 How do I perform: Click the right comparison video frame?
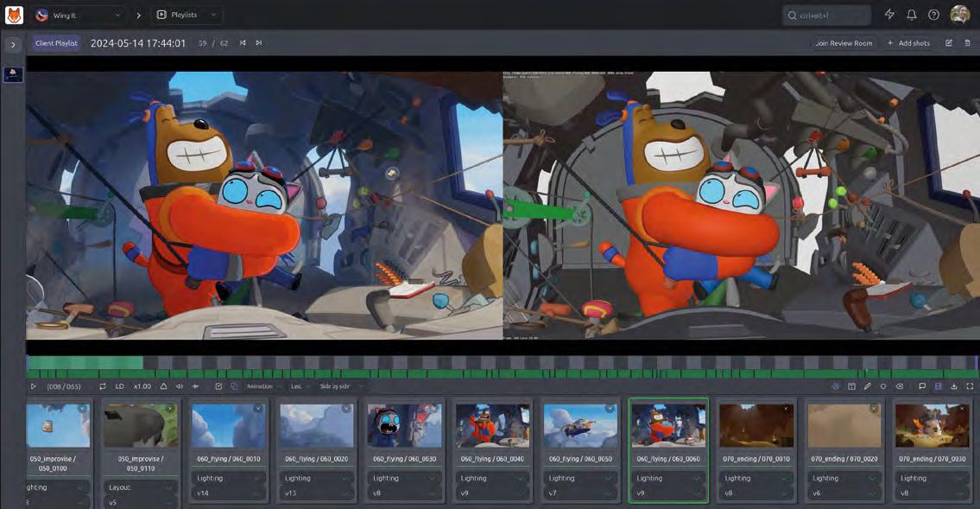coord(741,205)
